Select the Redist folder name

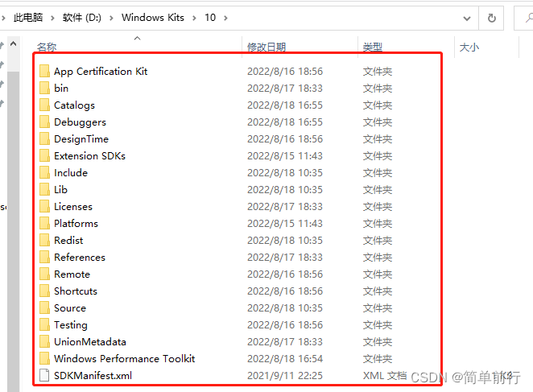(68, 241)
